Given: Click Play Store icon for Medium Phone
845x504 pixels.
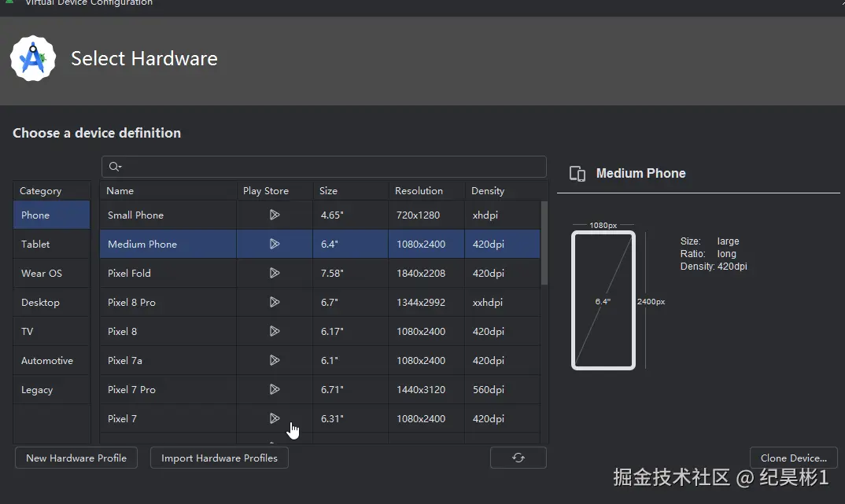Looking at the screenshot, I should (275, 244).
